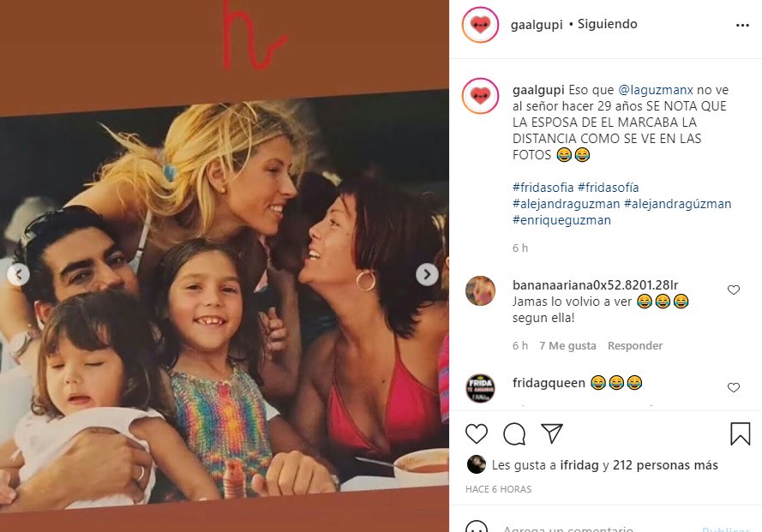This screenshot has height=532, width=762.
Task: Open comments via speech bubble icon
Action: click(x=514, y=433)
